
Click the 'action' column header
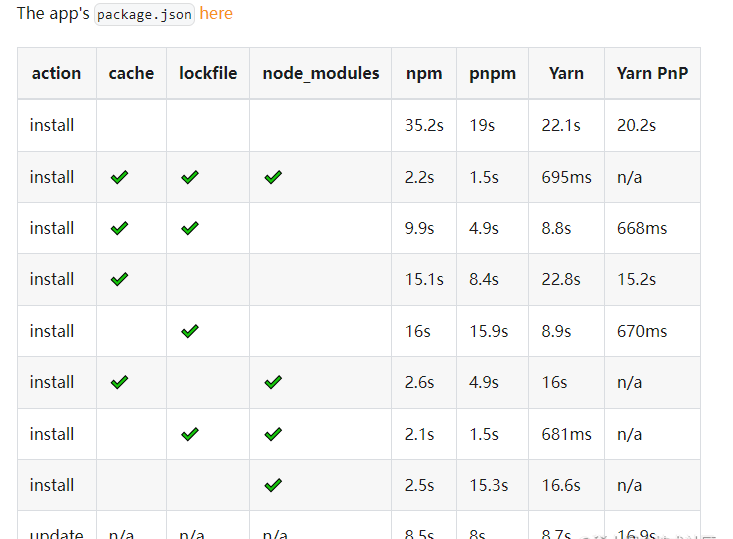click(56, 73)
